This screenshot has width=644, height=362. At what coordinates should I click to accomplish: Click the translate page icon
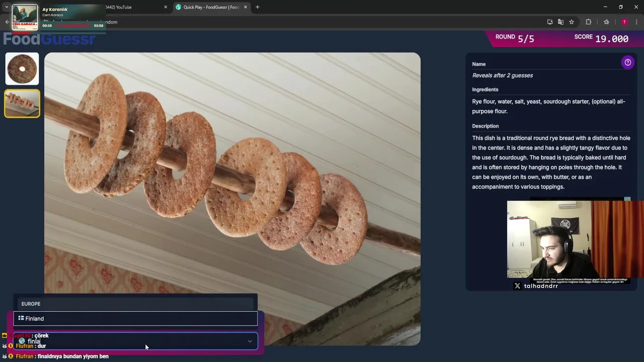click(x=560, y=22)
